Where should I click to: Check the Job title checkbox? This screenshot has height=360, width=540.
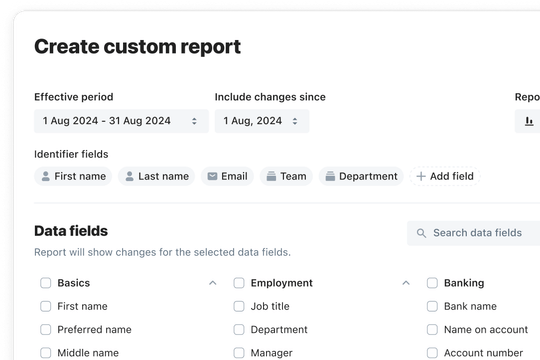239,306
